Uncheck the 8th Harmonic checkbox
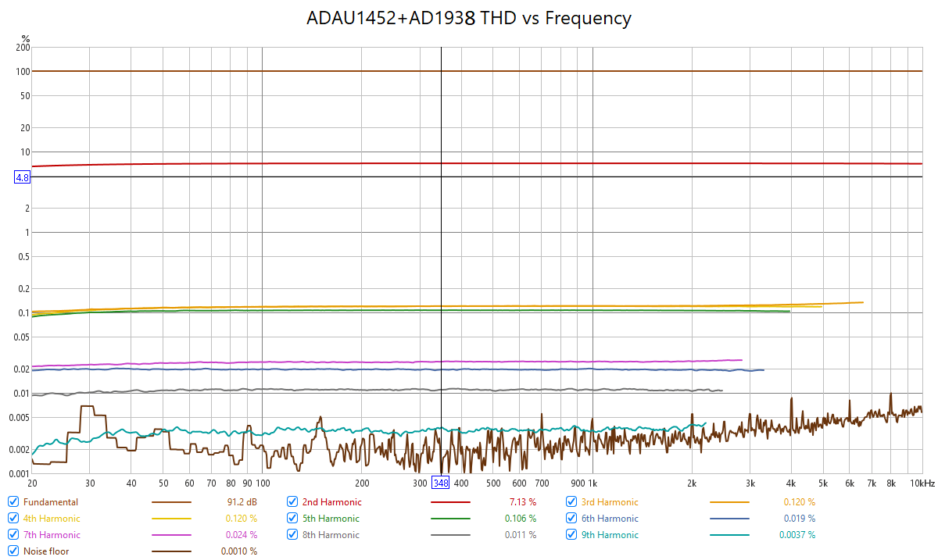Image resolution: width=938 pixels, height=560 pixels. 292,535
